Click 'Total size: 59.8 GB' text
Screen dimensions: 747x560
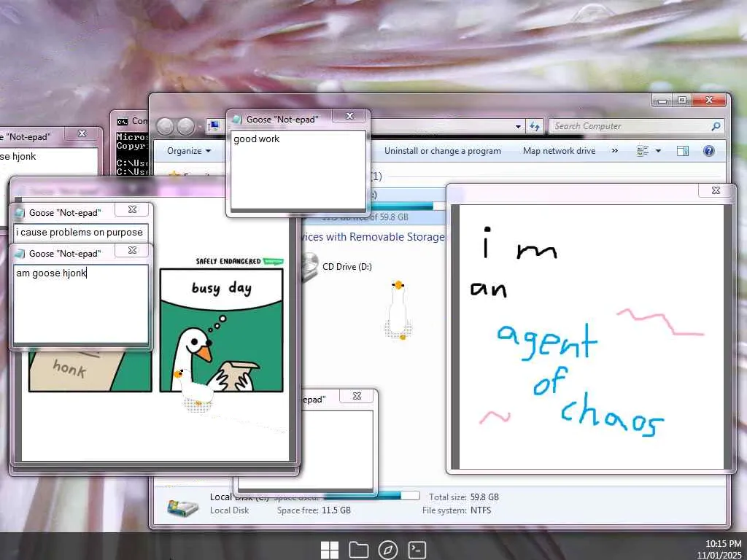point(463,497)
